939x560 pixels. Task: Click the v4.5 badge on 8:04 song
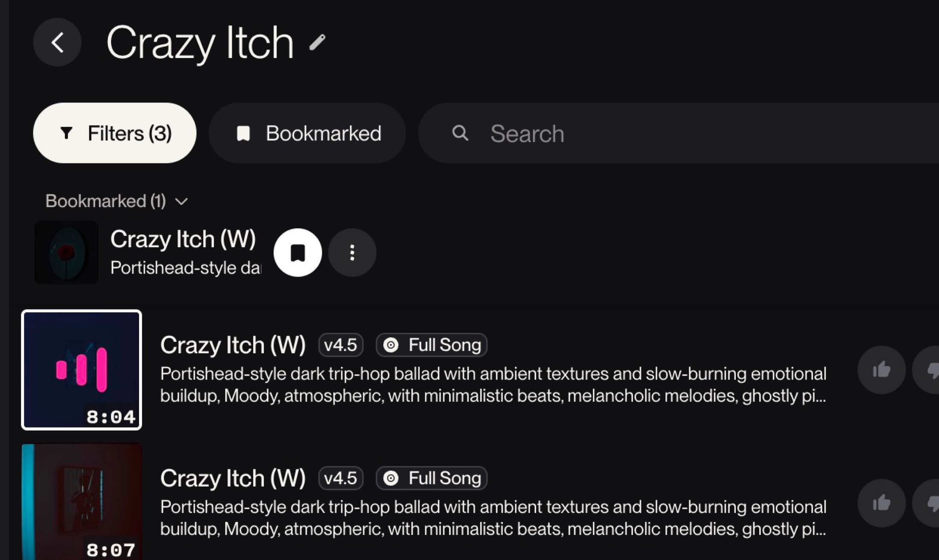pos(341,345)
